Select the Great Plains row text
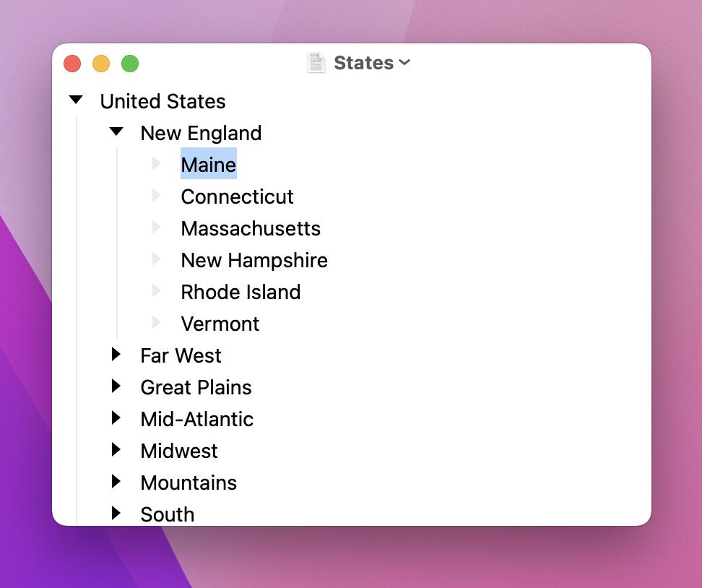The width and height of the screenshot is (702, 588). coord(196,387)
